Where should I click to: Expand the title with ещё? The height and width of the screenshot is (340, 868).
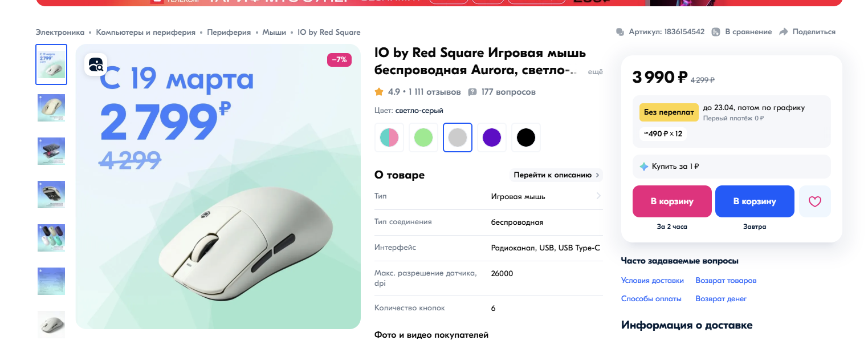595,72
